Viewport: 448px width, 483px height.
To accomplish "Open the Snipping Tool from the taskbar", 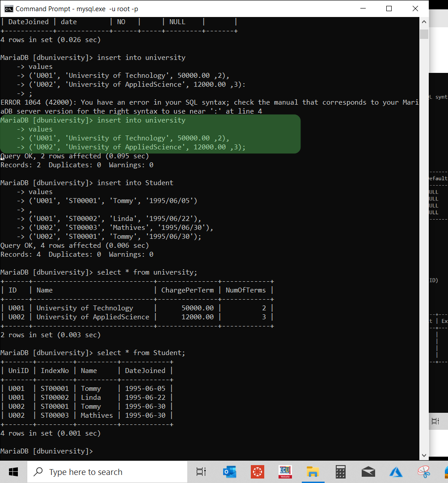I will [x=423, y=472].
